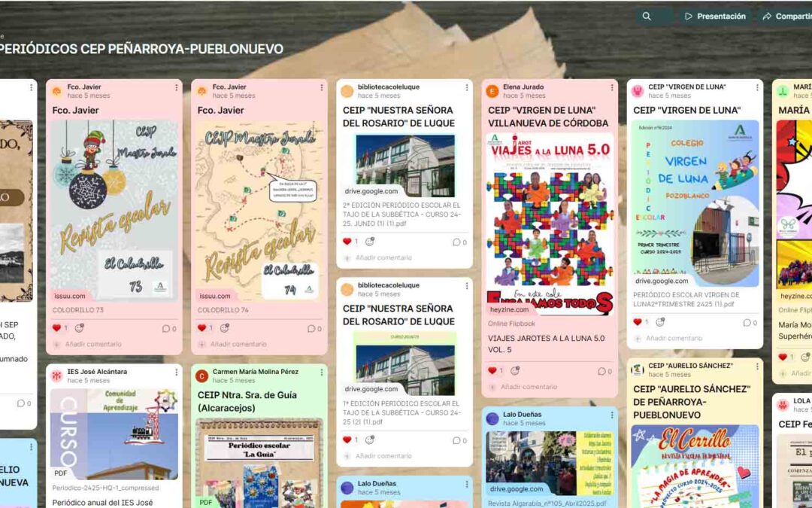Click Carmen María Molina Pérez avatar
Viewport: 812px width, 508px height.
click(x=202, y=376)
